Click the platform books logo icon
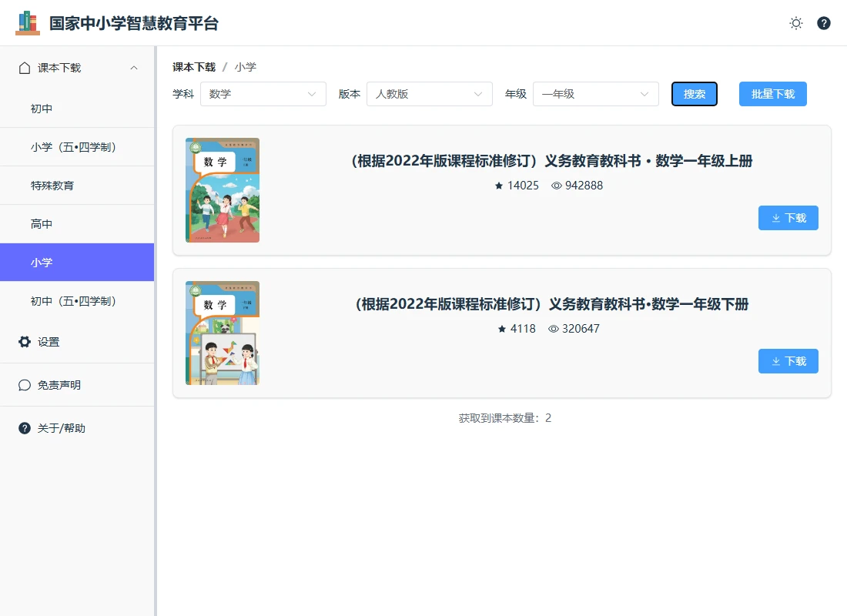Image resolution: width=847 pixels, height=616 pixels. (x=28, y=23)
